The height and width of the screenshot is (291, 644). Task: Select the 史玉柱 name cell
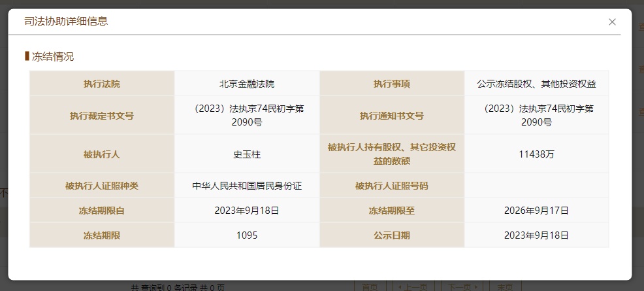(247, 154)
